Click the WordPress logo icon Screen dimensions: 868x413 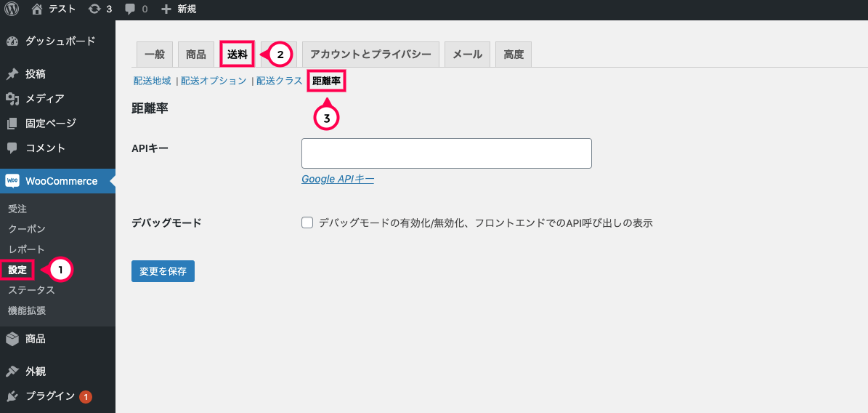click(12, 9)
